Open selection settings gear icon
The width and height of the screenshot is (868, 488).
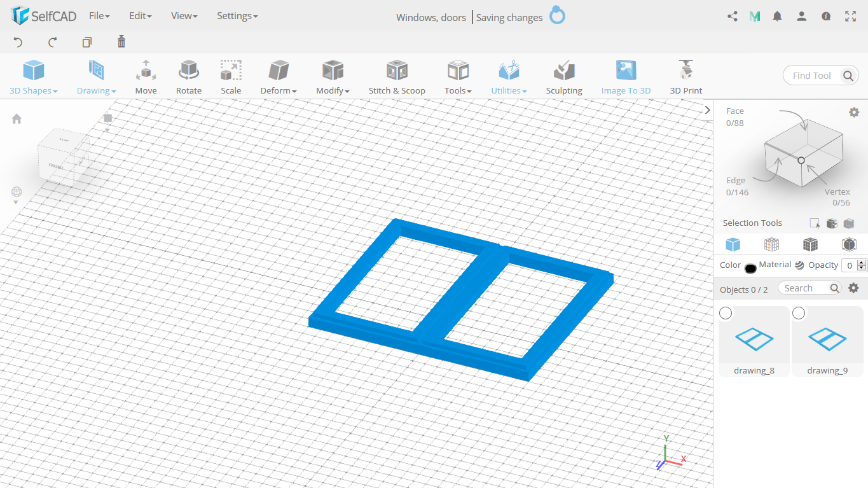click(x=854, y=112)
